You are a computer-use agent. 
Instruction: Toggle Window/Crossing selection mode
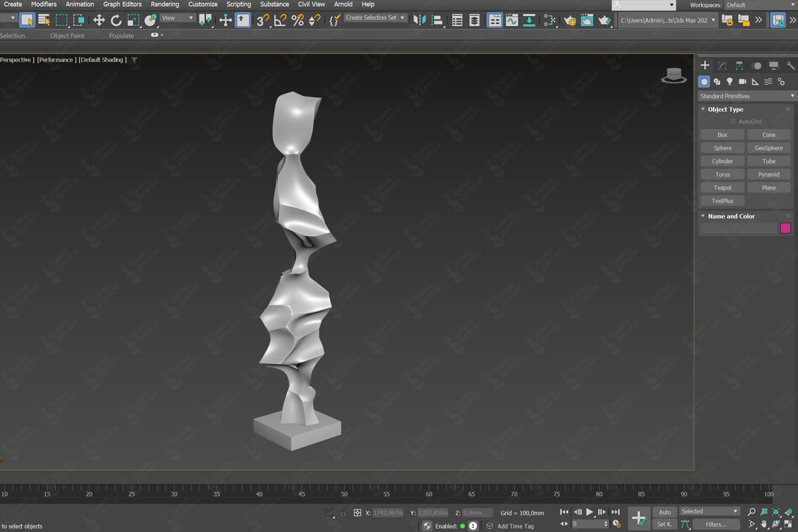click(78, 20)
